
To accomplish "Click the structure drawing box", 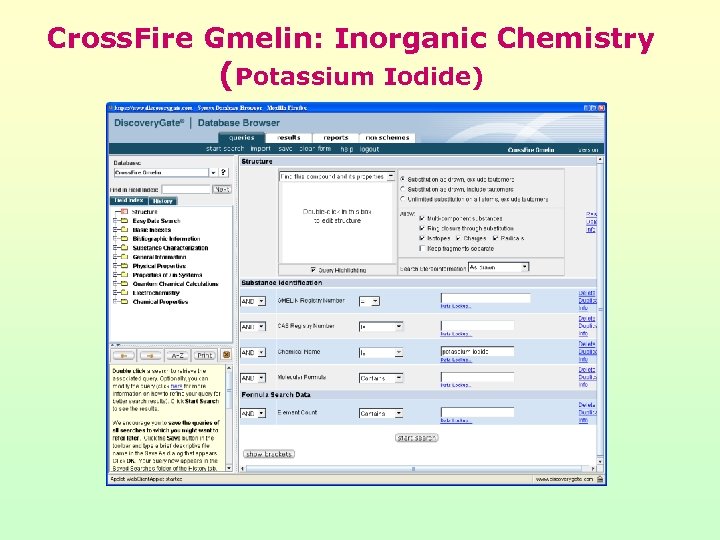I will click(337, 222).
